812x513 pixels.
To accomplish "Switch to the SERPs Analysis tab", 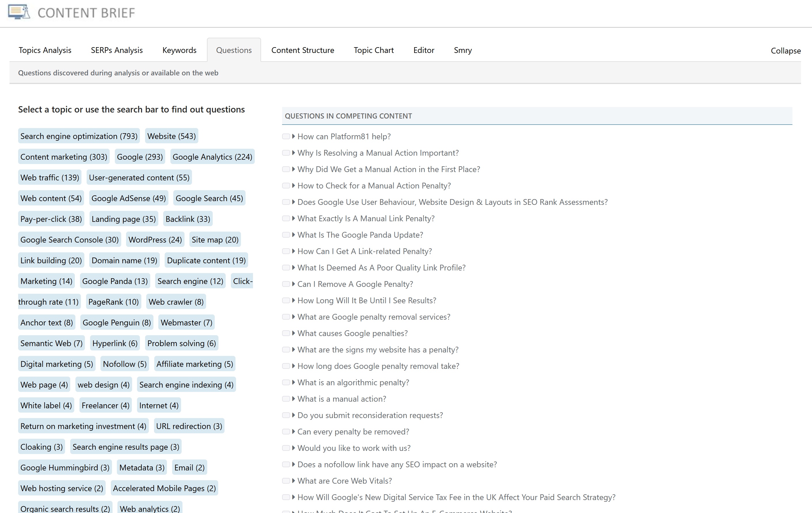I will tap(117, 50).
